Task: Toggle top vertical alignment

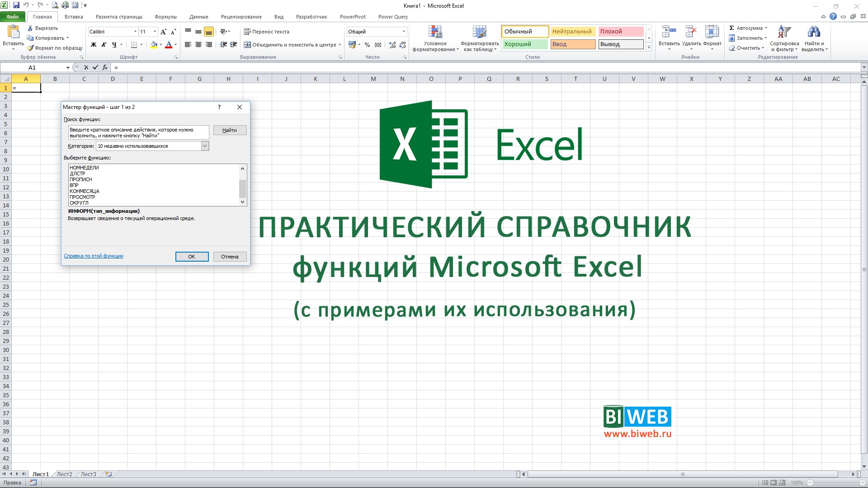Action: 188,32
